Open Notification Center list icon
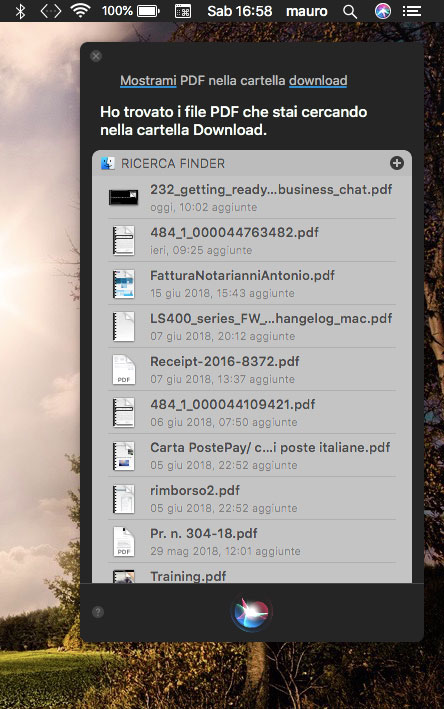 coord(411,11)
